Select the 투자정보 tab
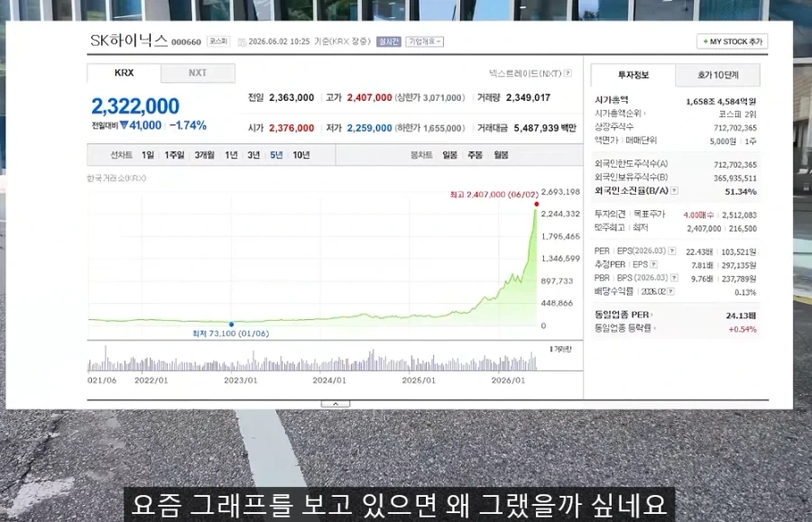This screenshot has width=812, height=522. (632, 75)
